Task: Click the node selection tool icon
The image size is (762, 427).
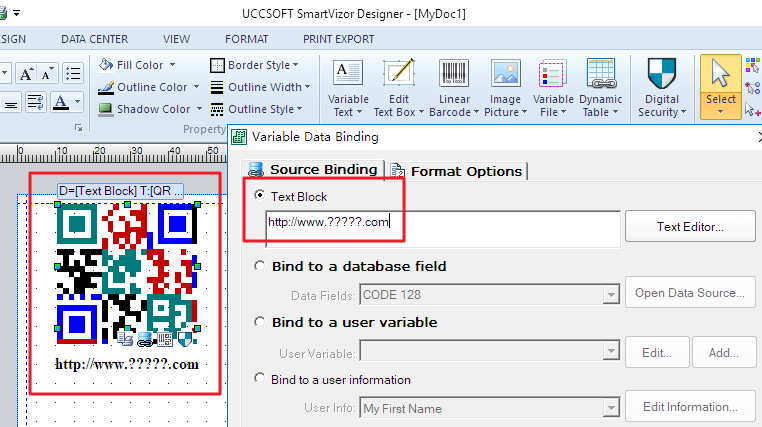Action: point(753,87)
